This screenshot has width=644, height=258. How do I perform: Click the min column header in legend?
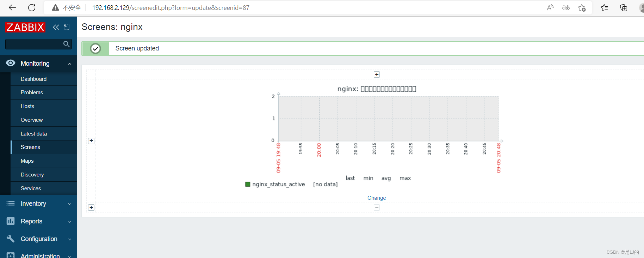point(368,178)
